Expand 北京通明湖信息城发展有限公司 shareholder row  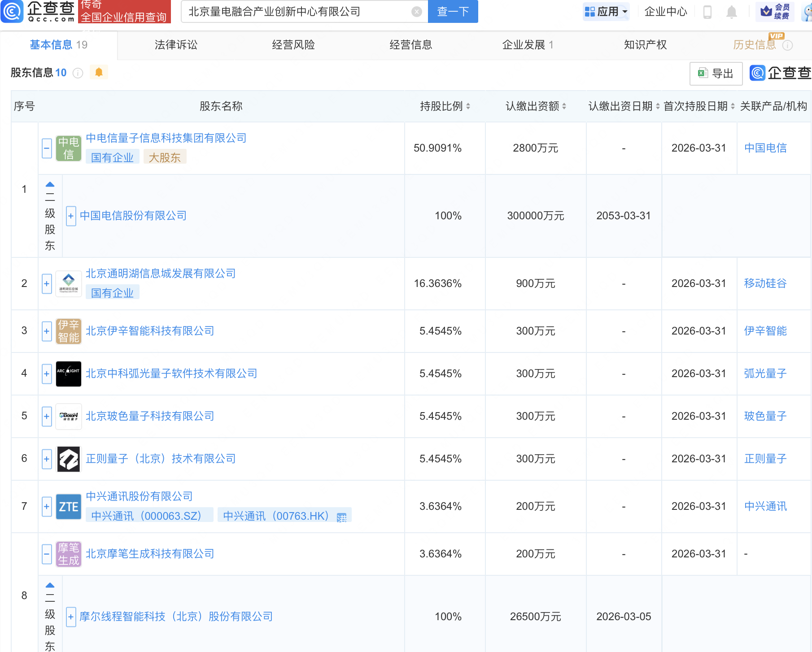tap(47, 283)
